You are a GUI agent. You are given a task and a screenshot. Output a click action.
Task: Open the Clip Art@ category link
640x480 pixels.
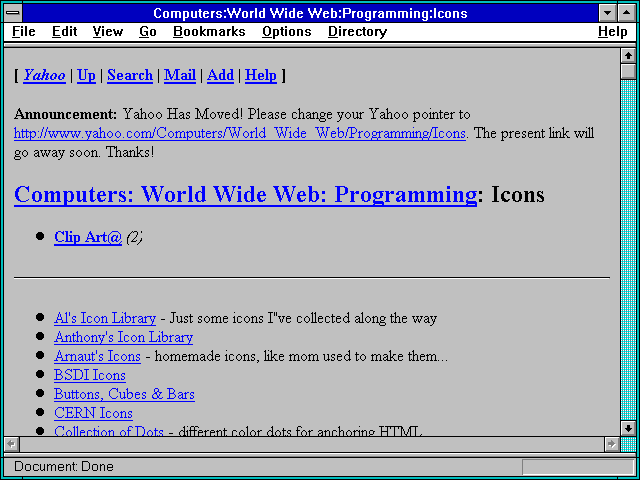pos(88,237)
